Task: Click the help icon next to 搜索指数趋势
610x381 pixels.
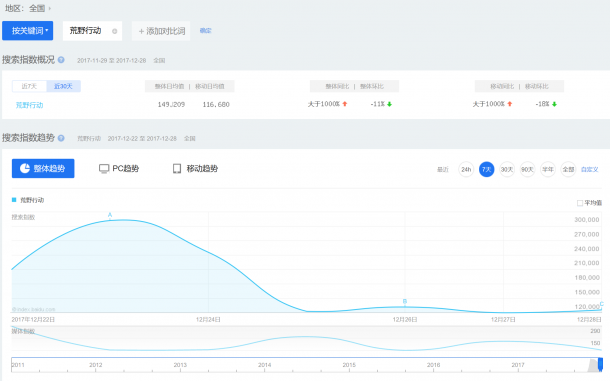Action: (61, 138)
